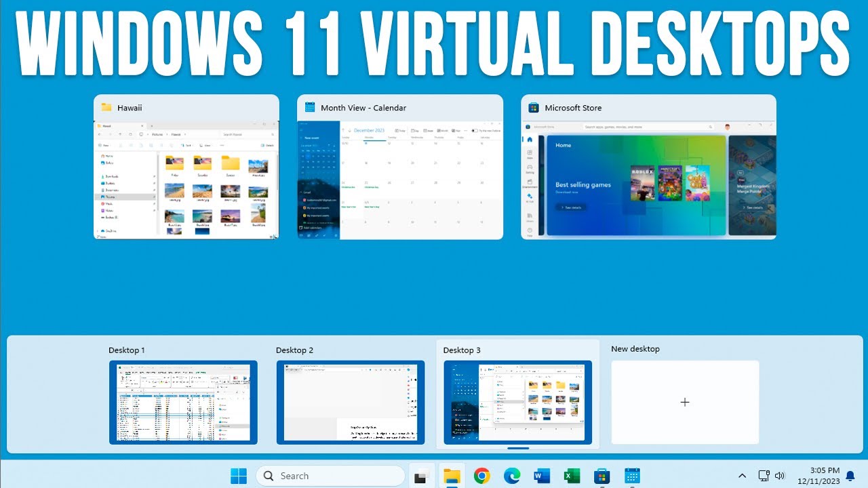Click the December 2023 month heading
Viewport: 868px width, 488px height.
[x=369, y=130]
